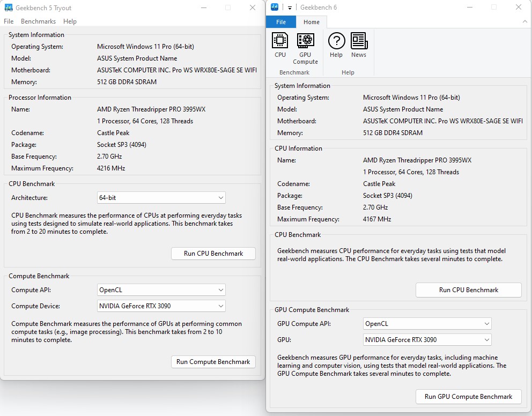
Task: Click Geekbench 6 title bar app icon
Action: [x=275, y=8]
